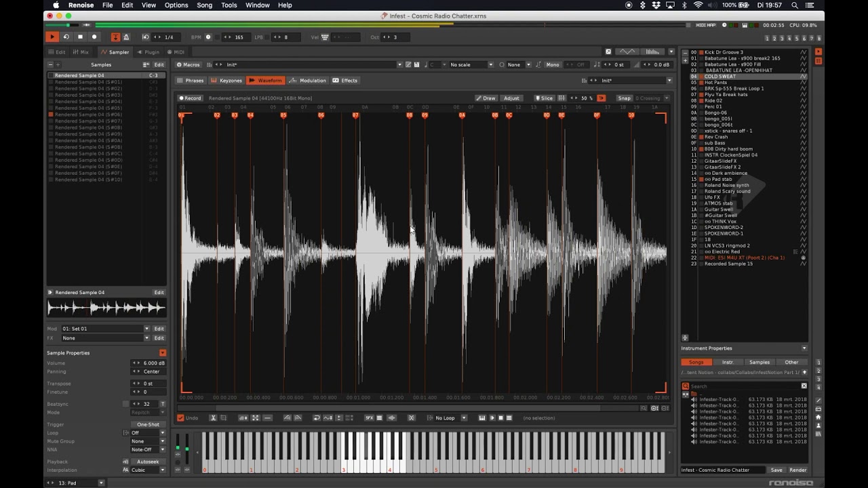Toggle the Slice markers button
The image size is (868, 488).
pos(544,98)
